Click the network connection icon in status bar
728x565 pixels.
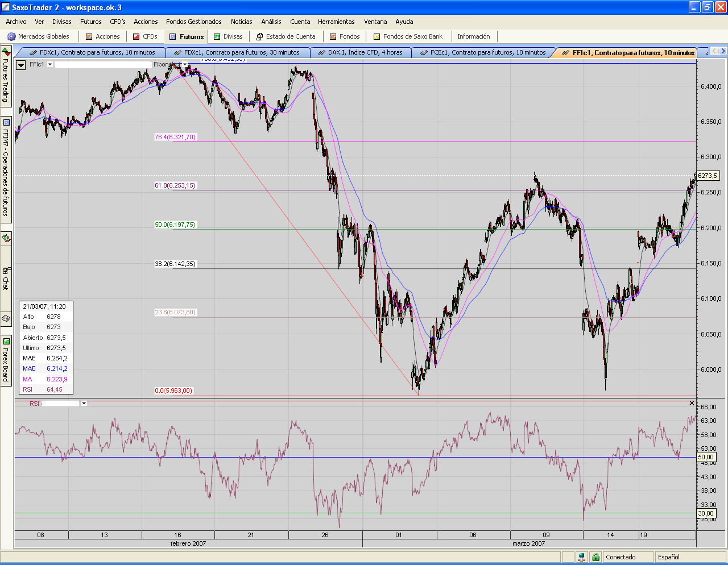point(581,557)
